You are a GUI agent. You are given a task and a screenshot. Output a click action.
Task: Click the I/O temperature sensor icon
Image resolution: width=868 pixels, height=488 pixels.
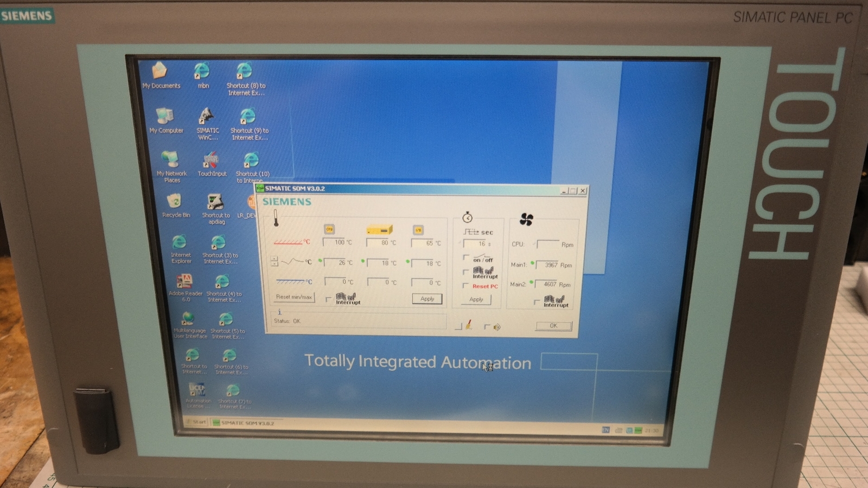[418, 230]
